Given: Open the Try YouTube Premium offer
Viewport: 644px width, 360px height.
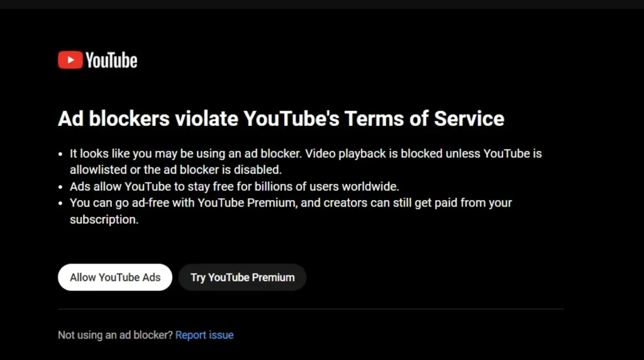Looking at the screenshot, I should pos(242,278).
